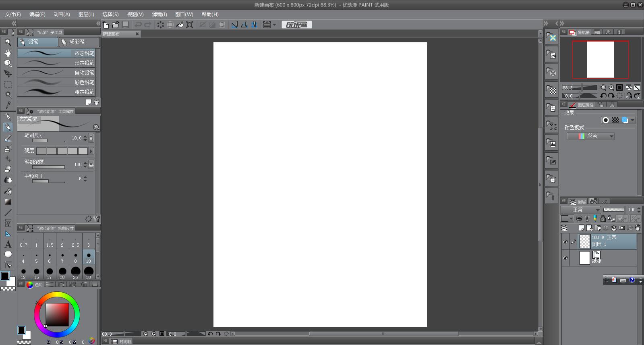Click the 笔刷浓度 slider

tap(48, 167)
